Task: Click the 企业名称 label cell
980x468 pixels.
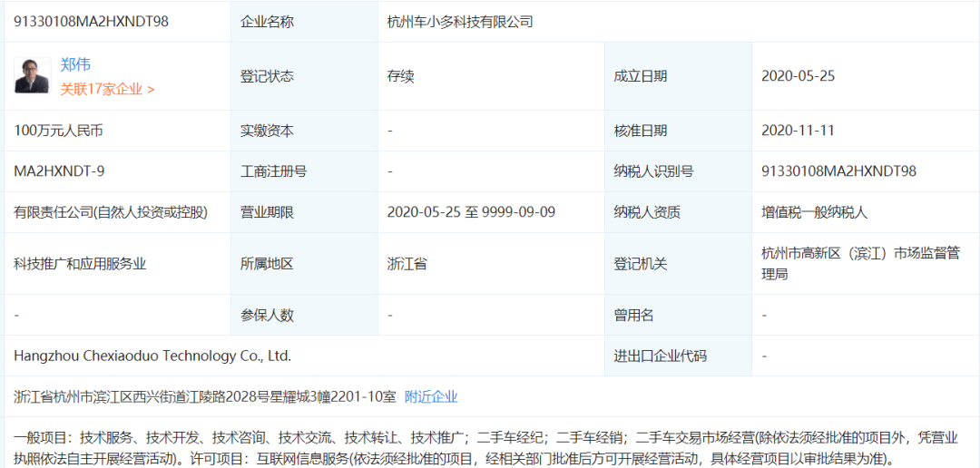Action: click(304, 22)
